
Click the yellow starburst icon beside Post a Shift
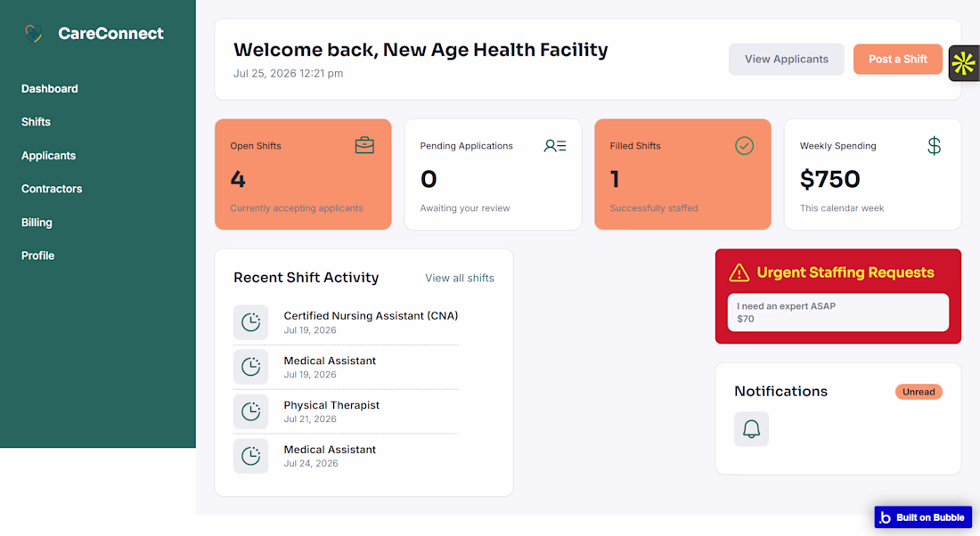pyautogui.click(x=963, y=63)
